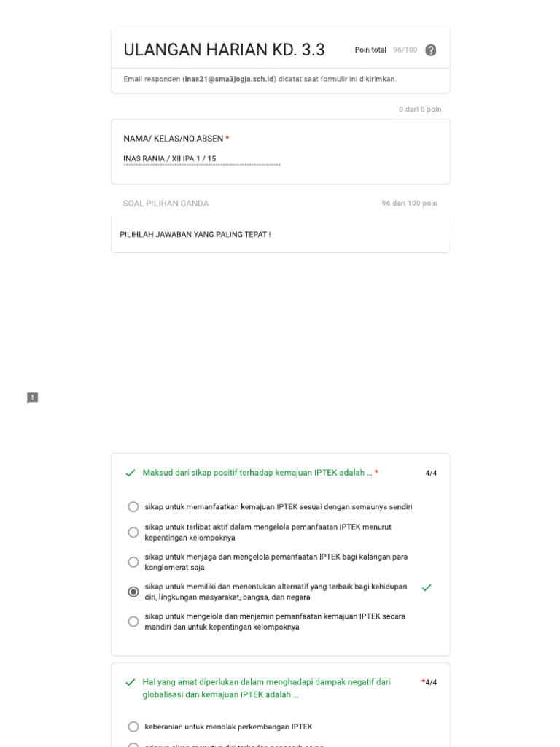
Task: Click the 'SOAL PILIHAN GANDA' section header
Action: click(x=166, y=204)
